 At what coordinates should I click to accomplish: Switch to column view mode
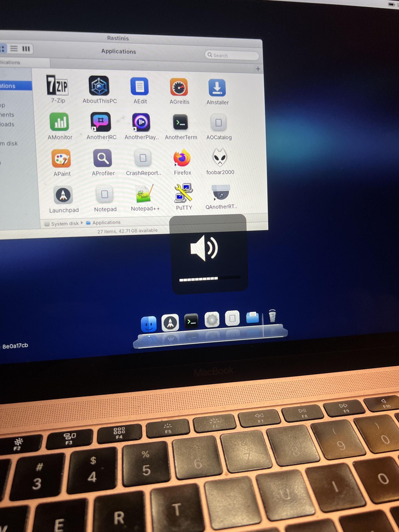click(x=26, y=49)
